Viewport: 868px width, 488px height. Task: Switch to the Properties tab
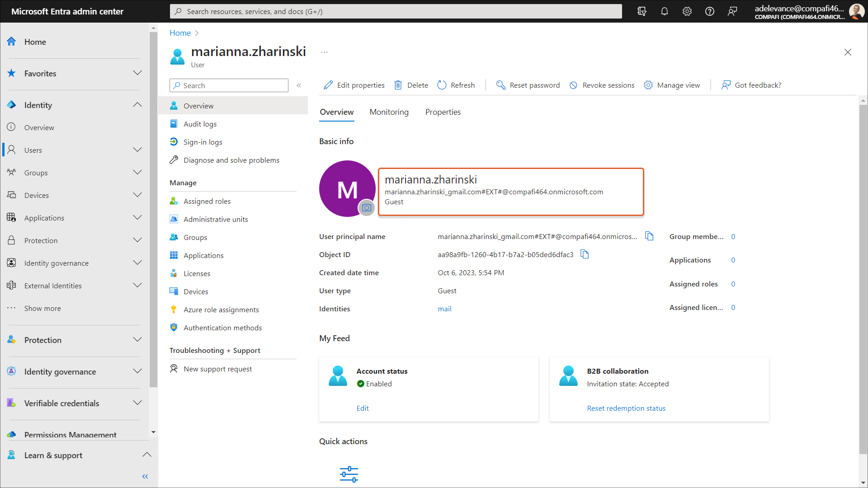[x=443, y=112]
